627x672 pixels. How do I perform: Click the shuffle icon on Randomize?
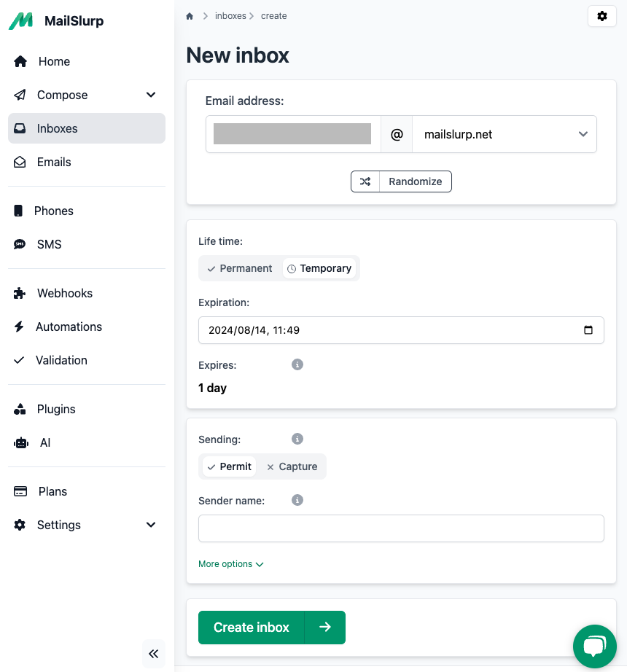[x=365, y=181]
